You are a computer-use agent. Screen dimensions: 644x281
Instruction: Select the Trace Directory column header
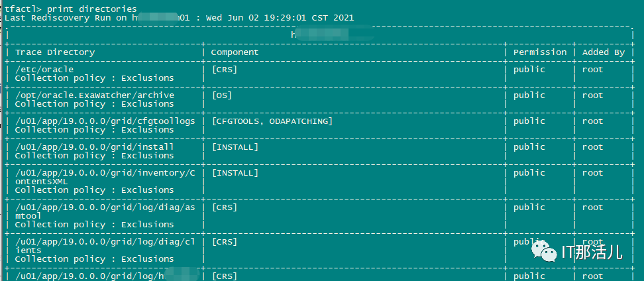click(55, 52)
